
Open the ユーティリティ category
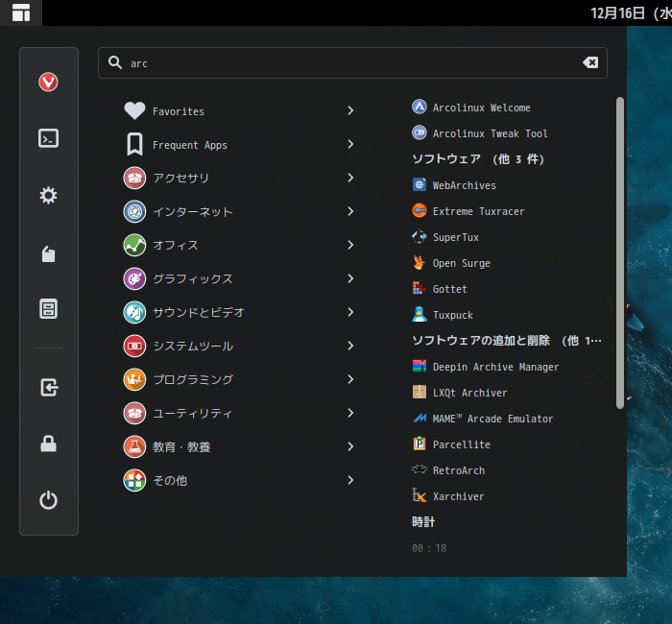click(239, 413)
